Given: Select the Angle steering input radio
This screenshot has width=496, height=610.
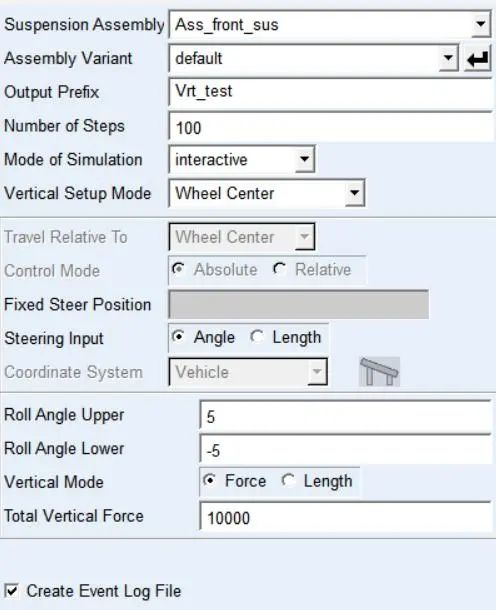Looking at the screenshot, I should click(179, 337).
